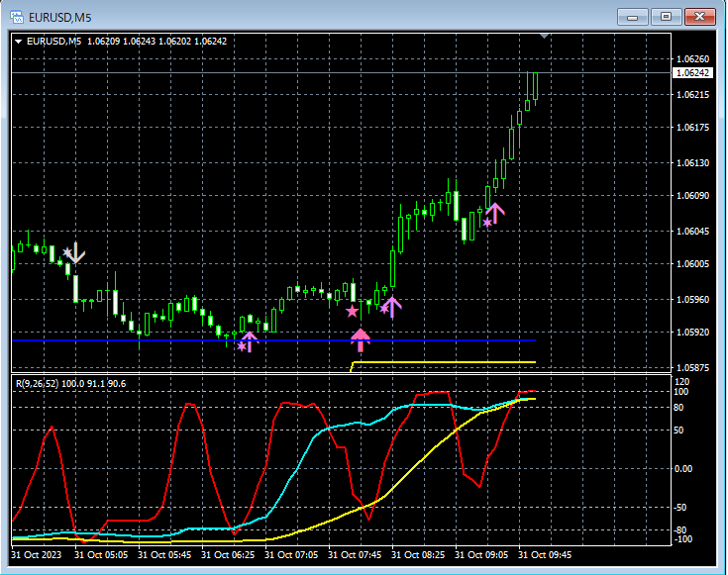Select the pink up arrow before 08:25 rally
This screenshot has width=728, height=575.
point(392,307)
